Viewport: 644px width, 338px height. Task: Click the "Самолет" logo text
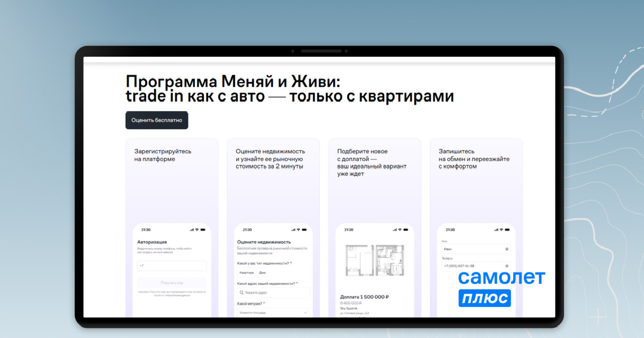click(x=501, y=277)
